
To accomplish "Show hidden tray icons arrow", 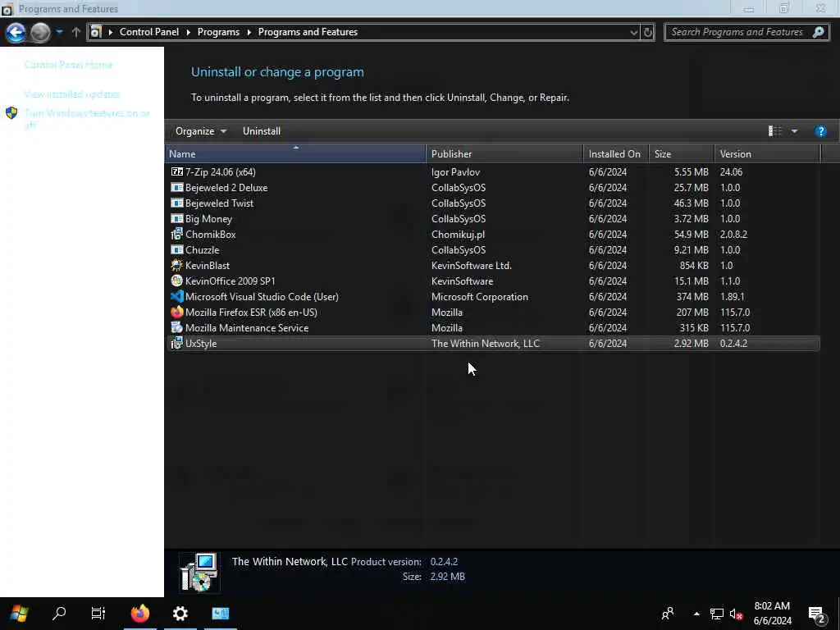I will tap(696, 614).
